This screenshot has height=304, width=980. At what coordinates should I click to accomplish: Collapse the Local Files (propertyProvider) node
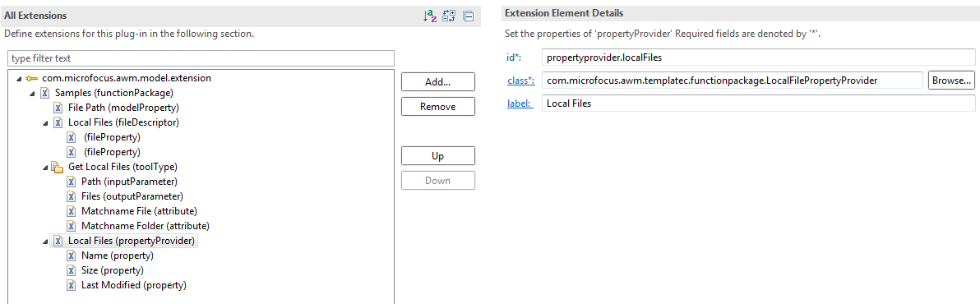45,242
